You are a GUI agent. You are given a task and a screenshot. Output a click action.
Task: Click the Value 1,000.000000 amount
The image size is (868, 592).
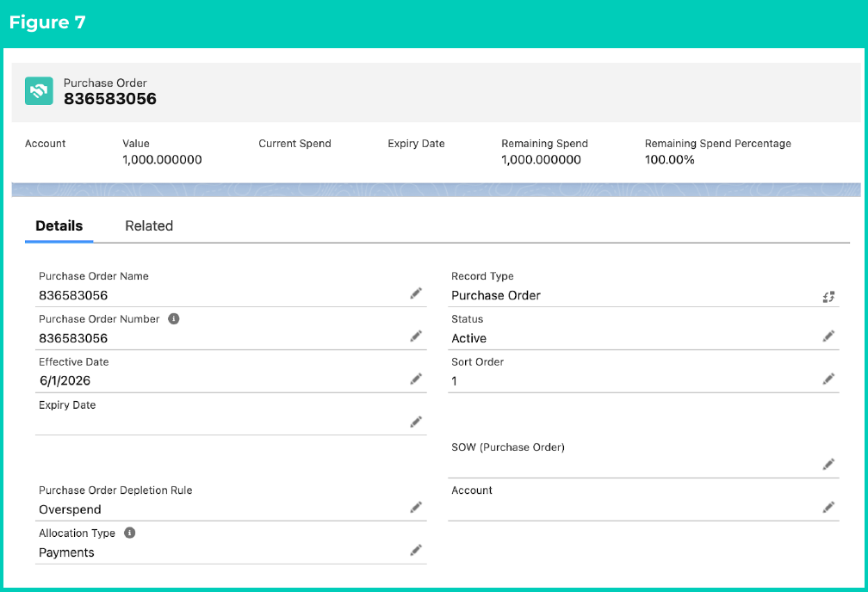162,160
